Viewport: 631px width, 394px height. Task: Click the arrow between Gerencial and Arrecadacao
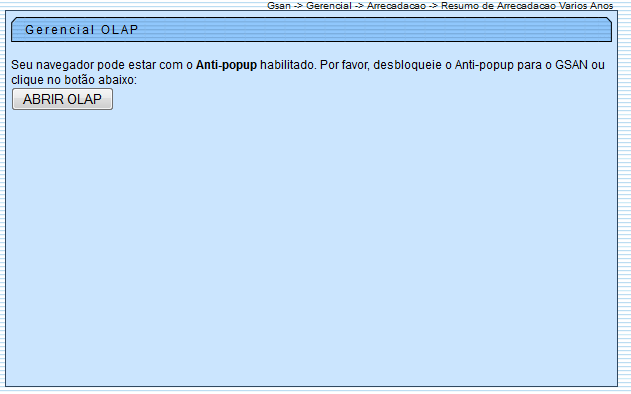tap(359, 6)
